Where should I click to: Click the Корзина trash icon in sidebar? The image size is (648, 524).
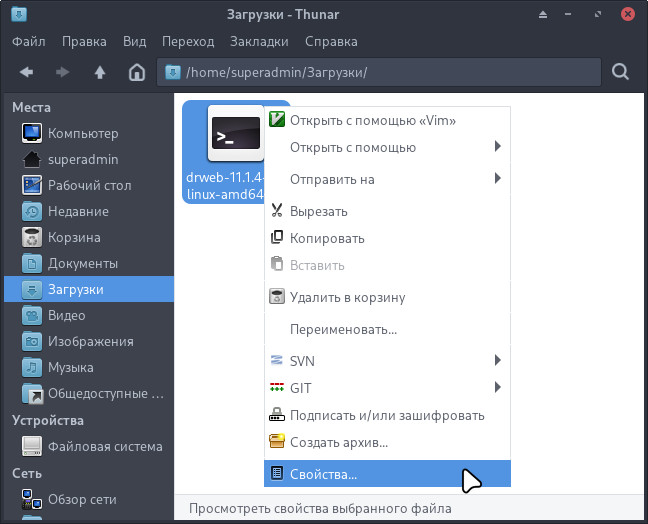(x=32, y=237)
